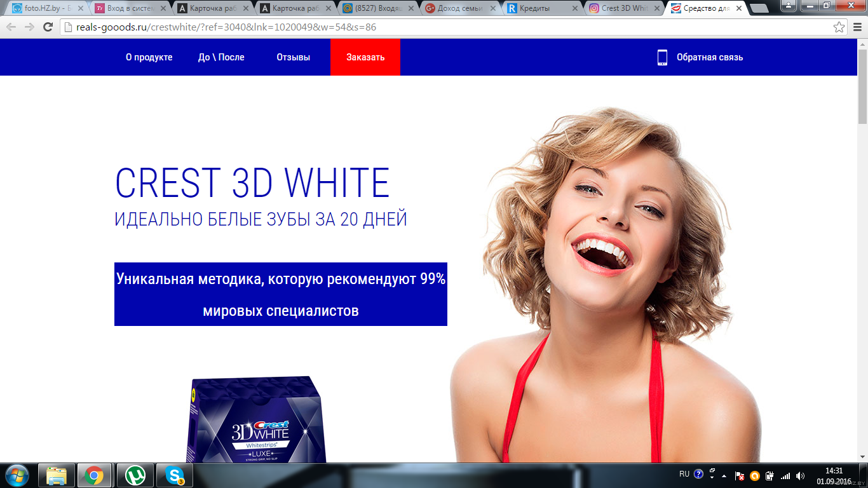Click the browser back arrow

(11, 27)
